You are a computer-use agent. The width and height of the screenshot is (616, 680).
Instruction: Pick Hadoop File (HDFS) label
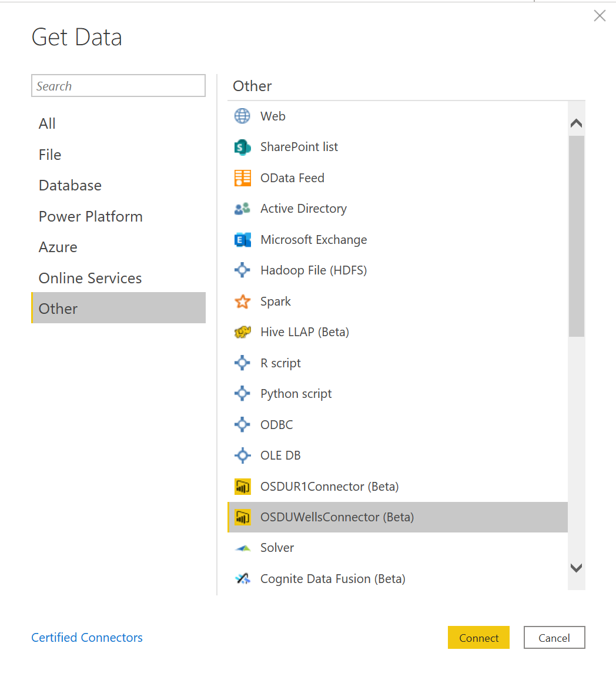pos(314,270)
